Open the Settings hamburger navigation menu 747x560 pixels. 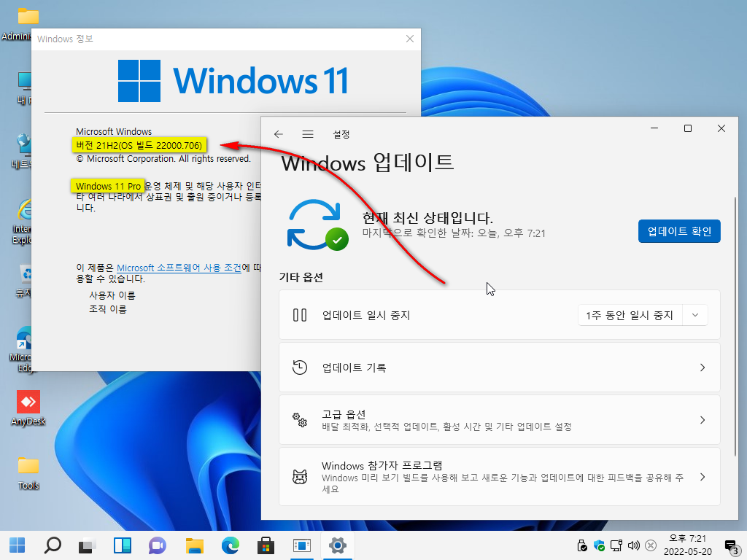(308, 134)
